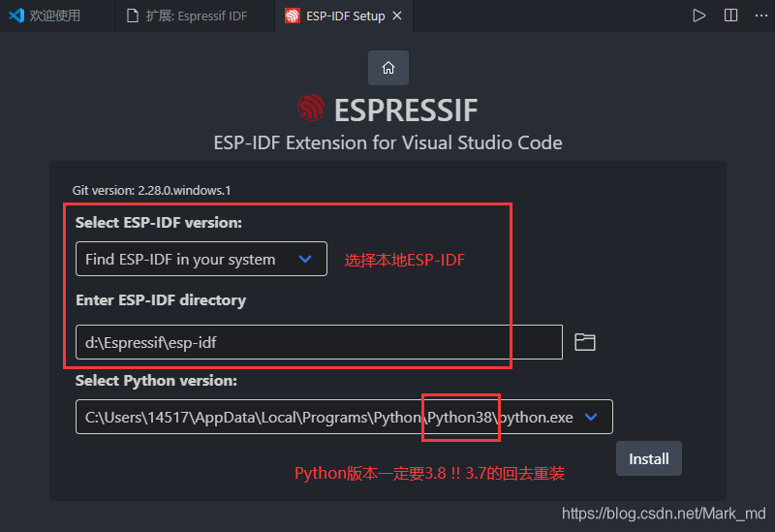This screenshot has height=532, width=775.
Task: Click the run play icon in the editor toolbar
Action: click(698, 16)
